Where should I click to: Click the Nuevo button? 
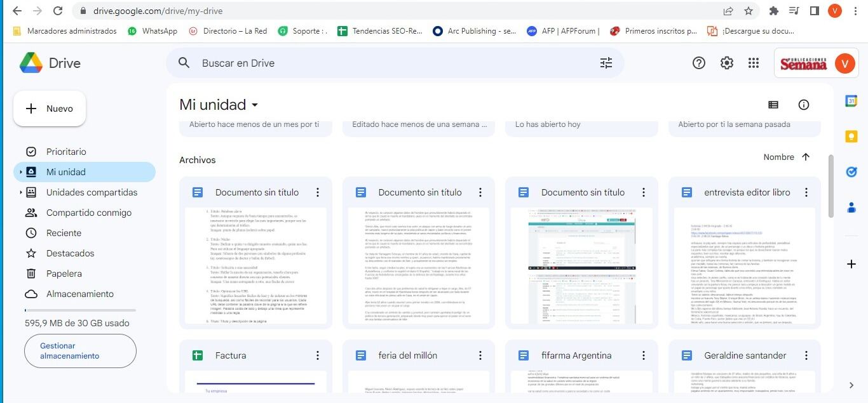(x=49, y=108)
